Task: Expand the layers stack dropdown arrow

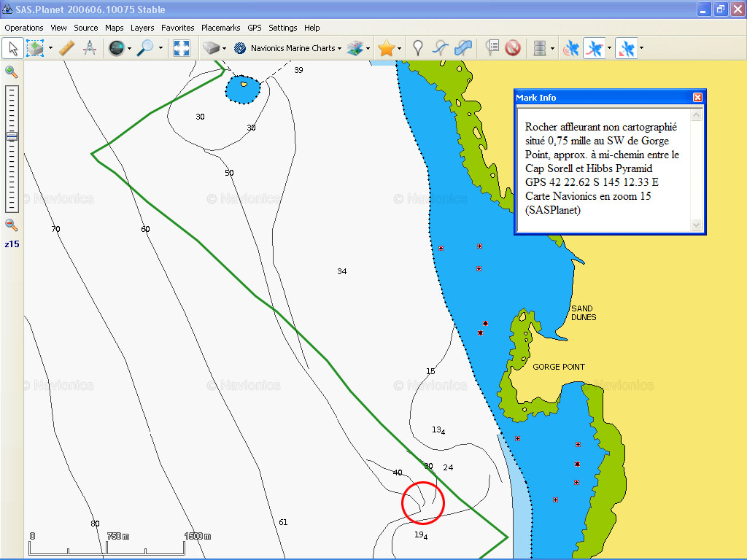Action: [368, 48]
